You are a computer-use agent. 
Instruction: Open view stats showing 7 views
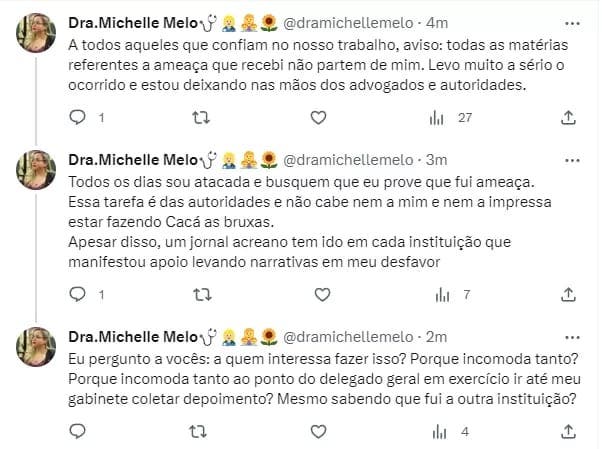coord(437,294)
